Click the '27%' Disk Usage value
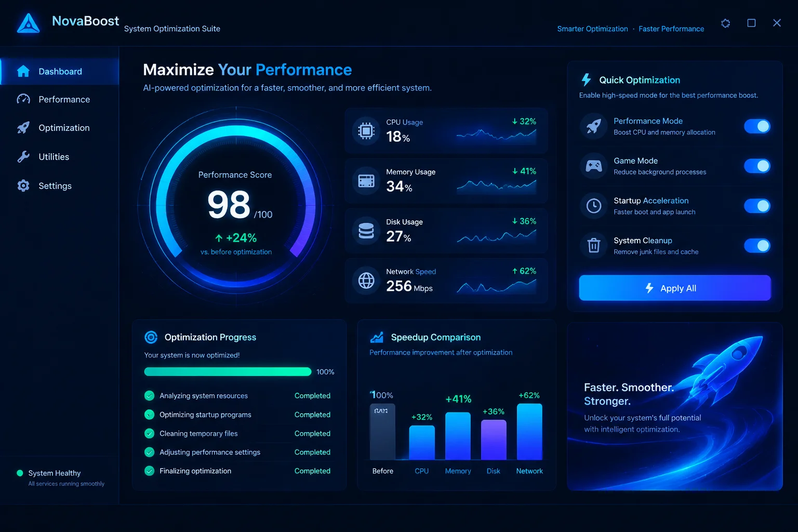Image resolution: width=798 pixels, height=532 pixels. pos(398,236)
